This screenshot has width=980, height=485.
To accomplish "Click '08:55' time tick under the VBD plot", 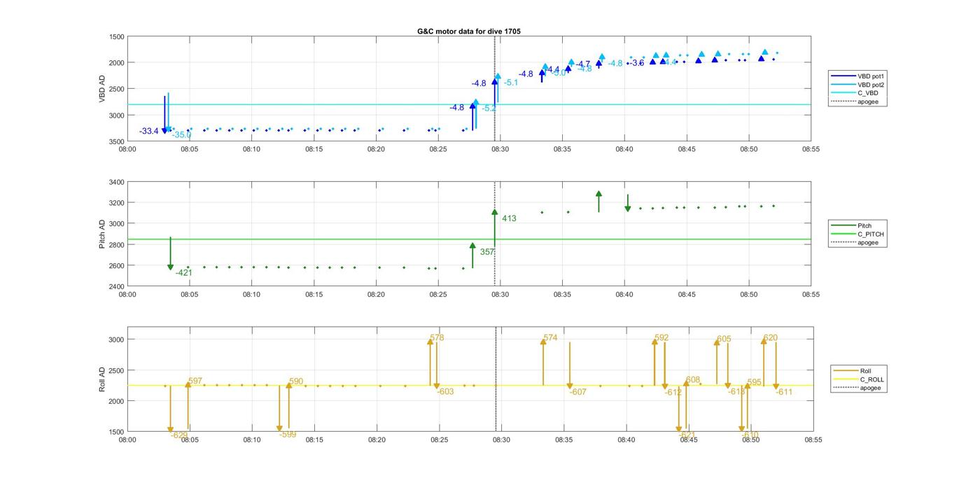I will [811, 150].
